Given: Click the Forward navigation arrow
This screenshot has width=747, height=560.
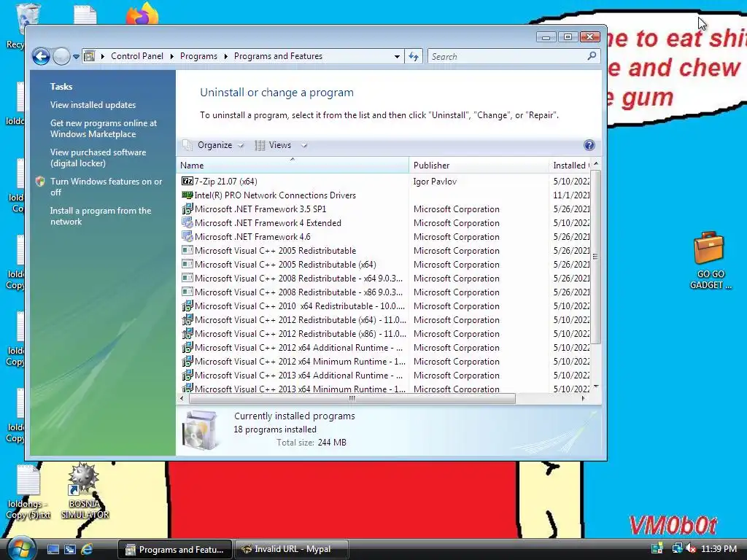Looking at the screenshot, I should (61, 56).
